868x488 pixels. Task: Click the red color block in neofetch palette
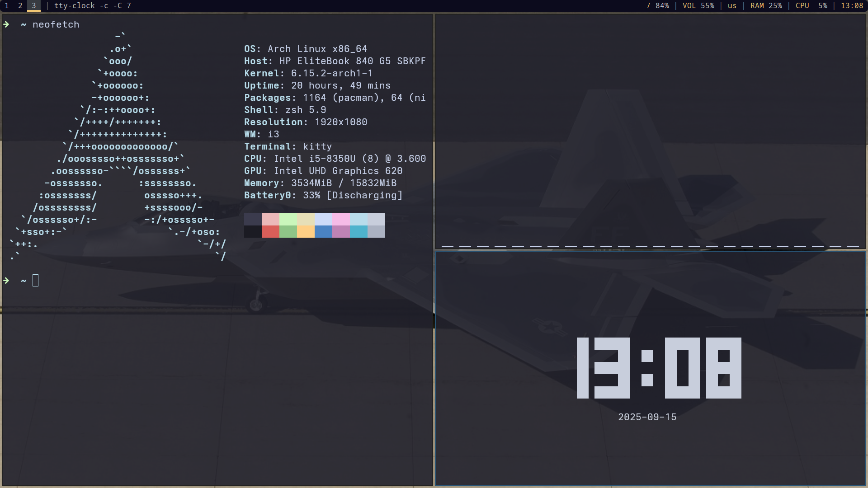pyautogui.click(x=270, y=231)
